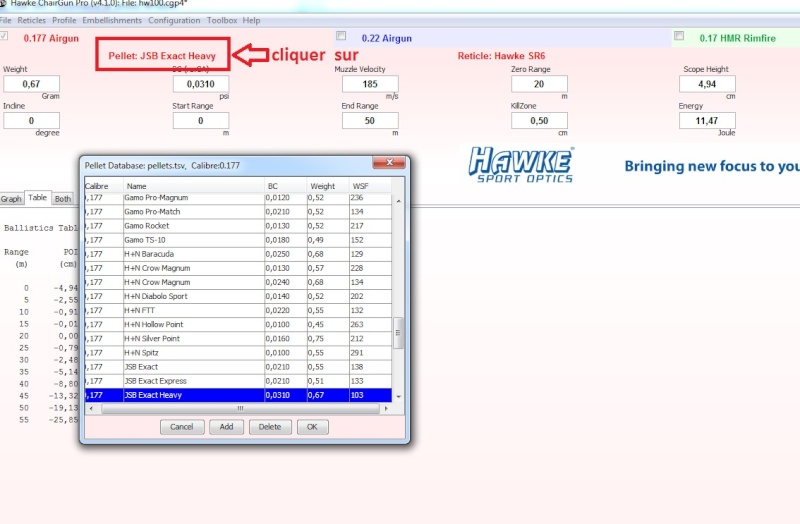Select the highlighted JSB Exact Heavy row
The image size is (800, 524).
[x=238, y=395]
